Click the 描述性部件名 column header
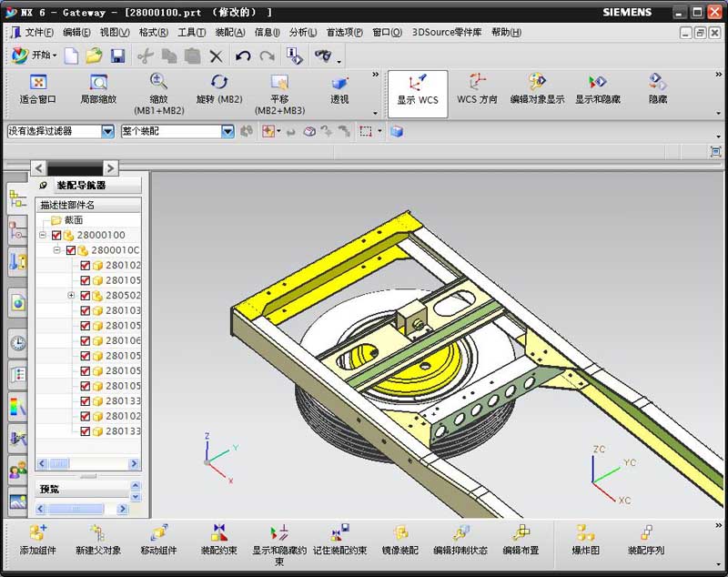 (88, 205)
